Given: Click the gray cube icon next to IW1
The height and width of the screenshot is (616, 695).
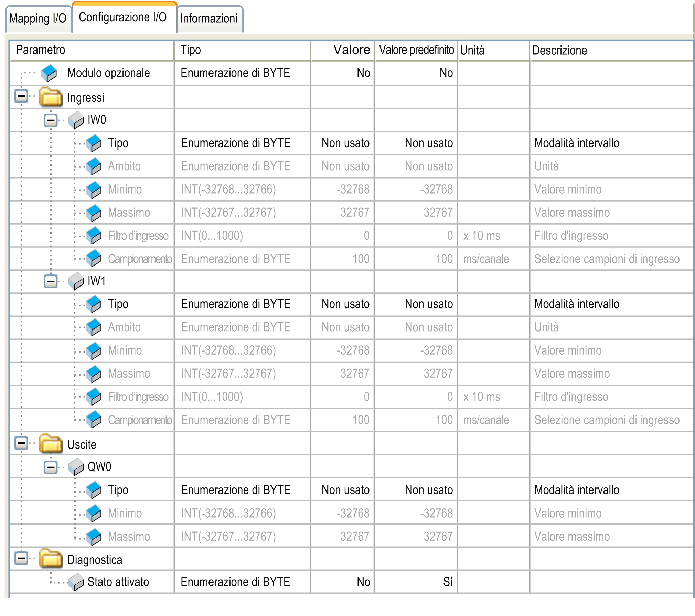Looking at the screenshot, I should 76,281.
